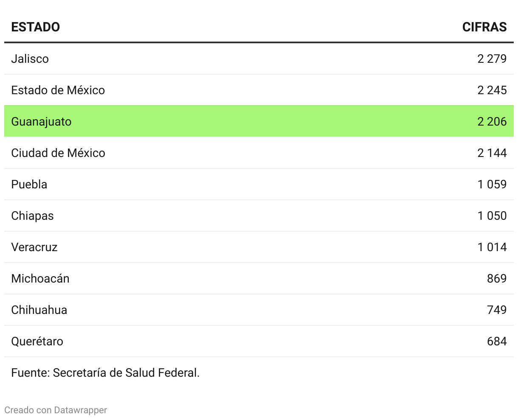Image resolution: width=518 pixels, height=420 pixels.
Task: Click Puebla's value 1 059
Action: tap(492, 184)
